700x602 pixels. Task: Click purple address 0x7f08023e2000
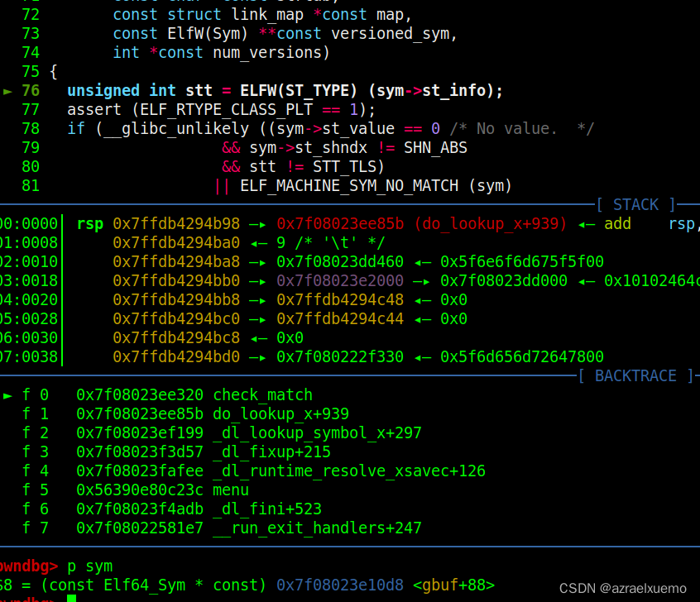click(x=340, y=280)
